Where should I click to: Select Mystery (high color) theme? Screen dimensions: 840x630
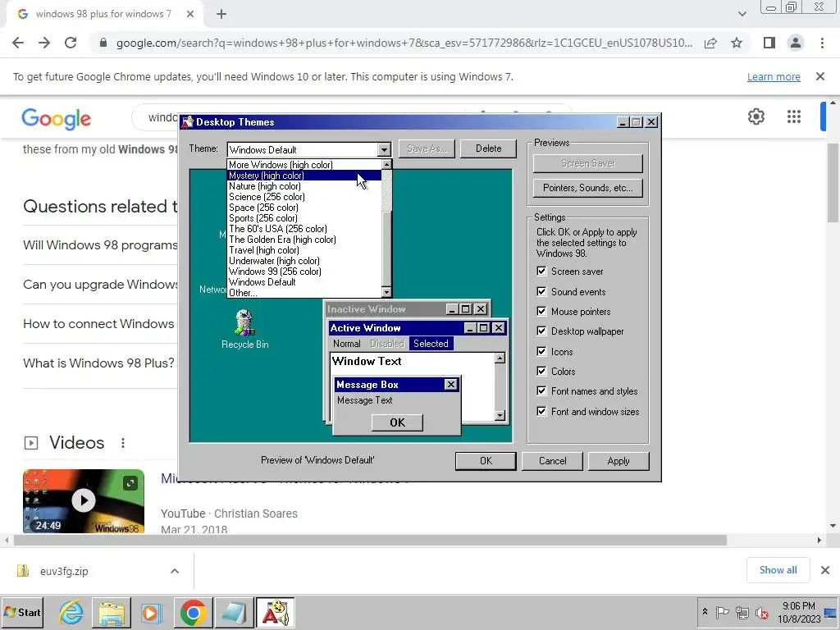point(304,176)
